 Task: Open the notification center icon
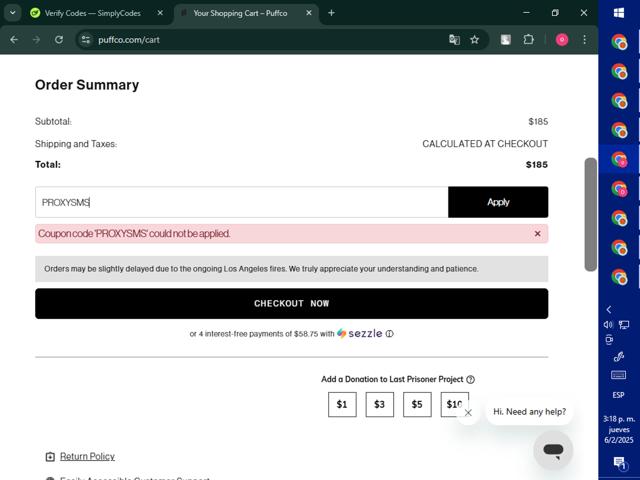coord(619,463)
